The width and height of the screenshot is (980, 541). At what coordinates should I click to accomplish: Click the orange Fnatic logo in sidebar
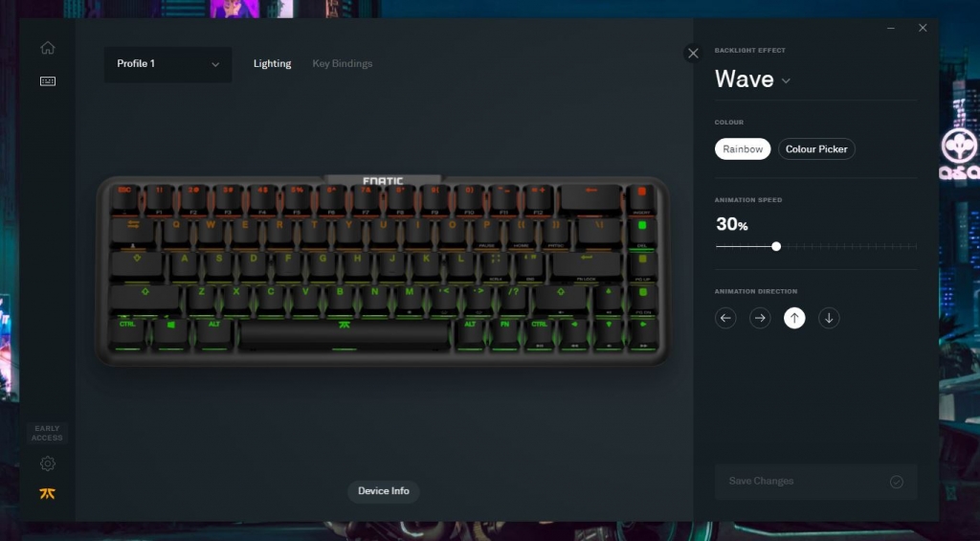(x=48, y=493)
